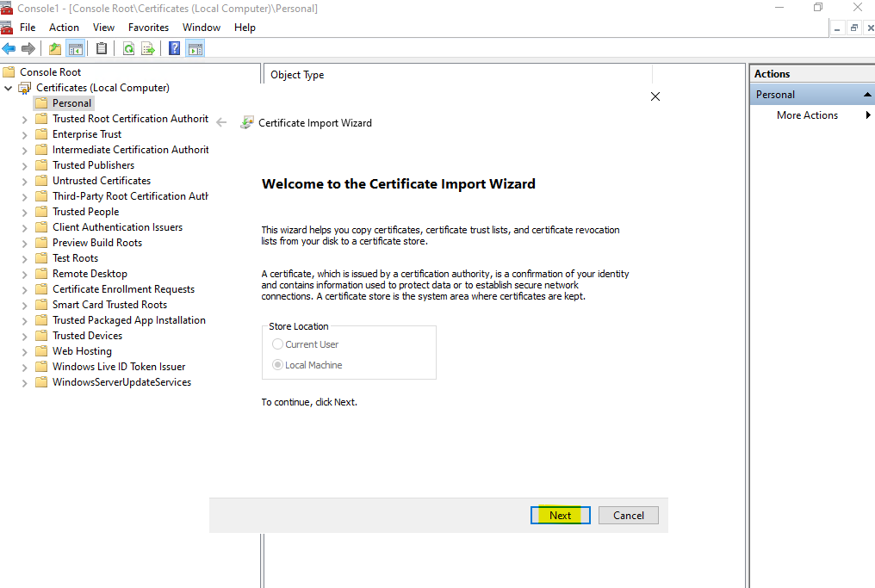The width and height of the screenshot is (875, 588).
Task: Open the blue question mark Help icon
Action: click(x=174, y=48)
